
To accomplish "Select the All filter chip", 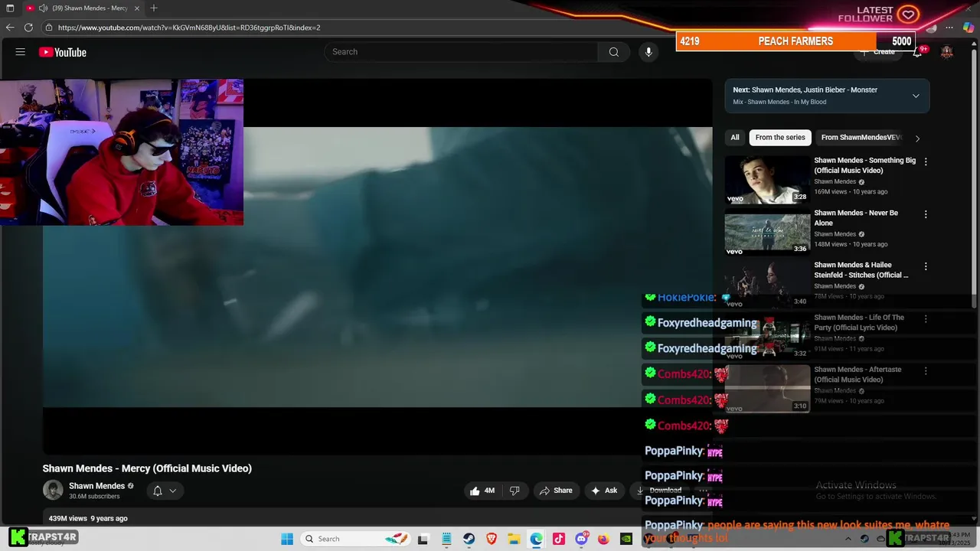I will tap(735, 138).
